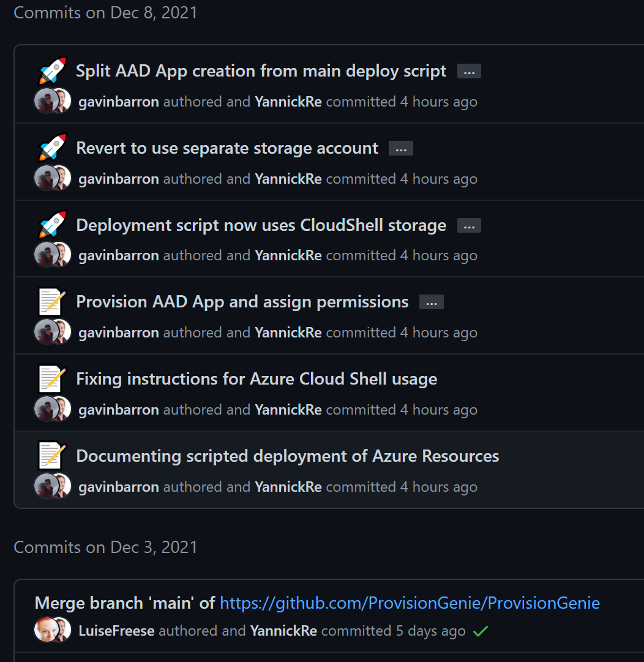The image size is (644, 662).
Task: Click '5 days ago' timestamp on Merge branch commit
Action: point(430,631)
